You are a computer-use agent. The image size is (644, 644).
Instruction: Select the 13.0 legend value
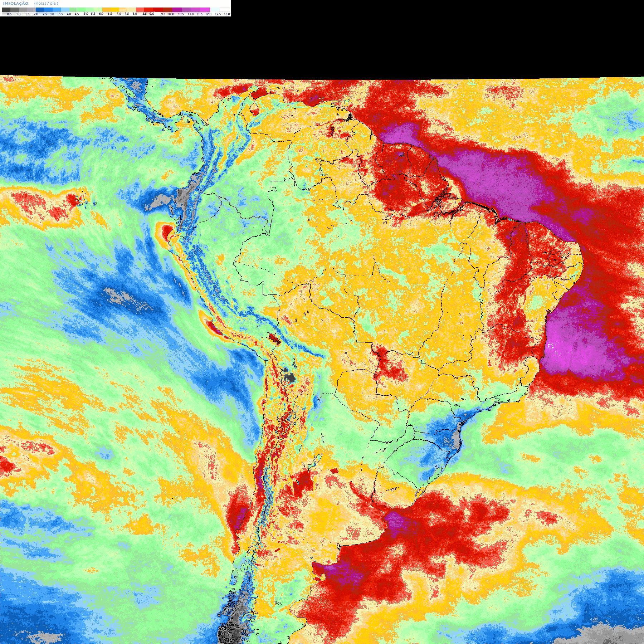point(227,14)
